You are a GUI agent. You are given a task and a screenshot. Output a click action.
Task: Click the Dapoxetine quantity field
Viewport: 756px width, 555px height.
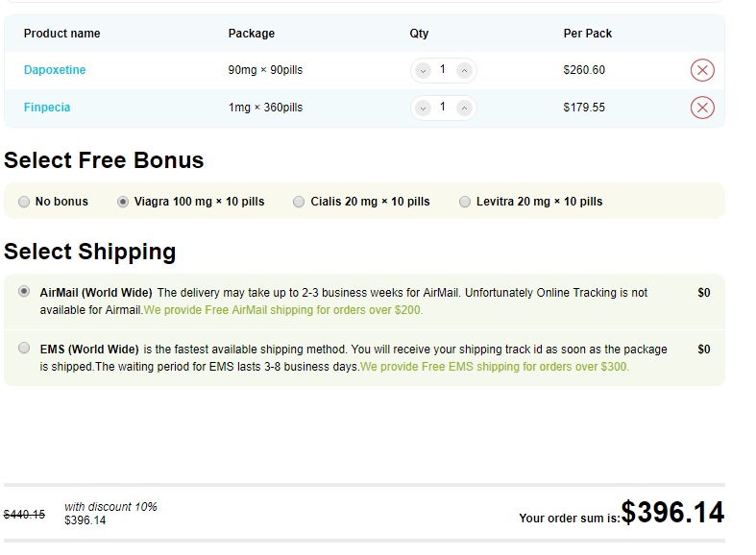tap(443, 70)
